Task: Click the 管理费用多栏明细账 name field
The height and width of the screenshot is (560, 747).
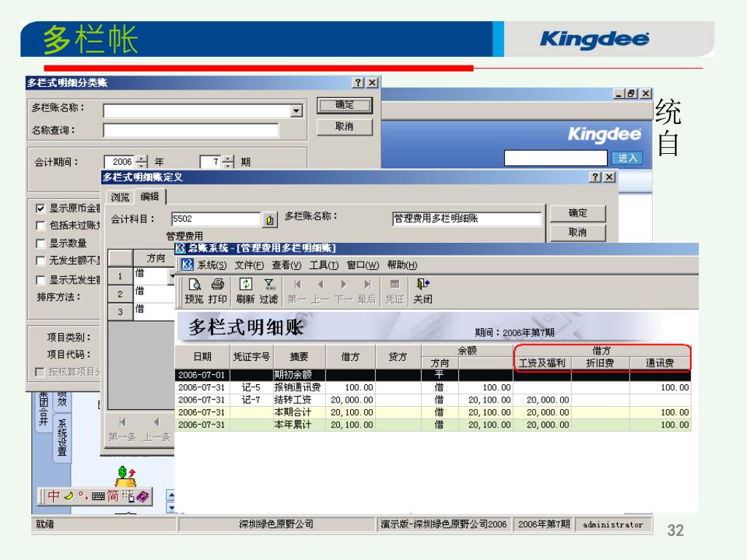Action: point(467,219)
